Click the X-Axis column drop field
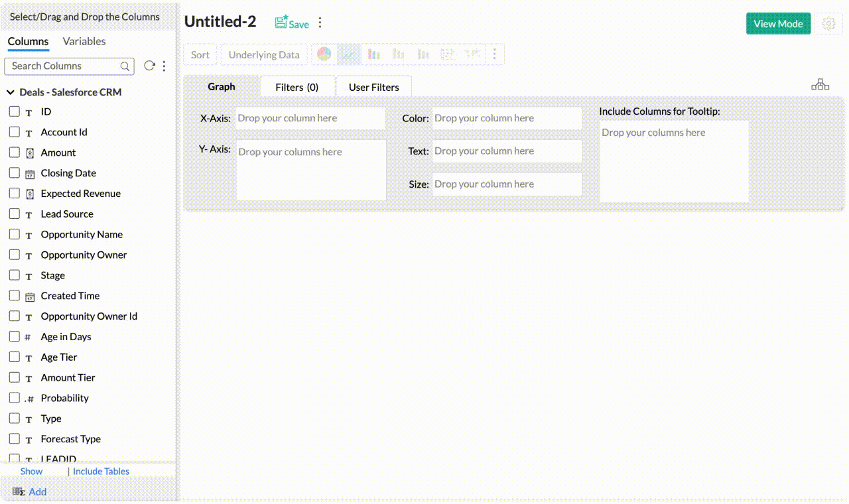The image size is (849, 504). (310, 118)
